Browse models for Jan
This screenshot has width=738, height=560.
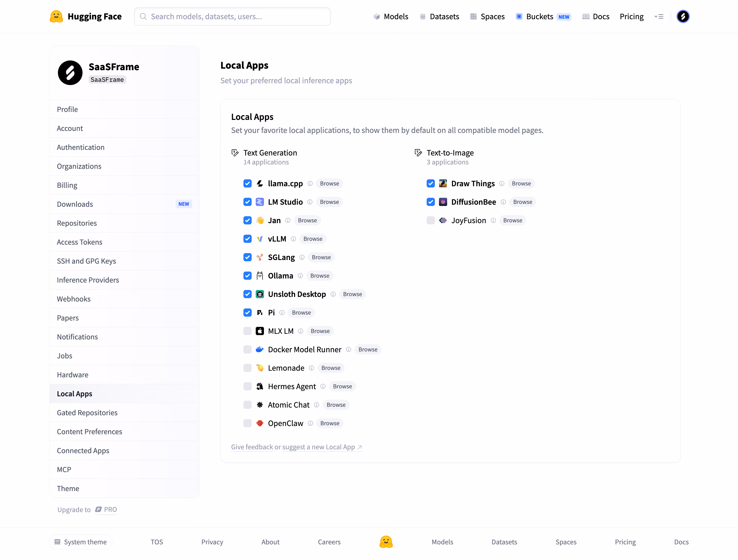307,221
